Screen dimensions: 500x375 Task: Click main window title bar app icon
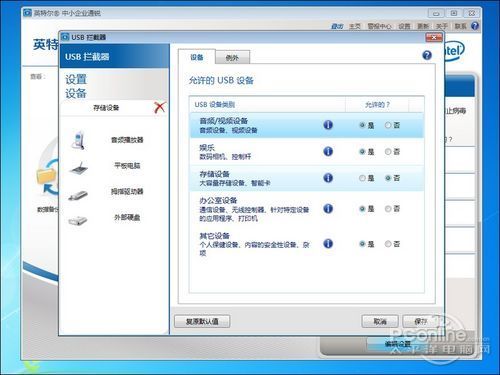(x=27, y=13)
